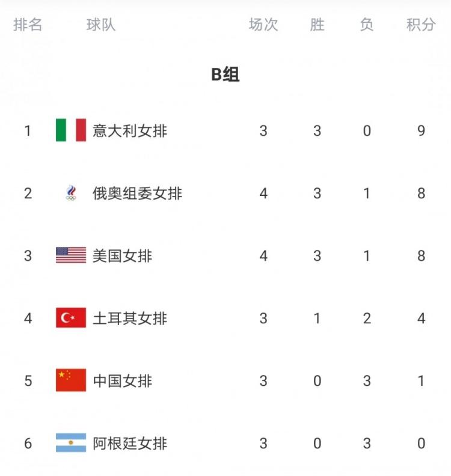Click the 负 column header
Viewport: 451px width, 476px height.
tap(366, 25)
